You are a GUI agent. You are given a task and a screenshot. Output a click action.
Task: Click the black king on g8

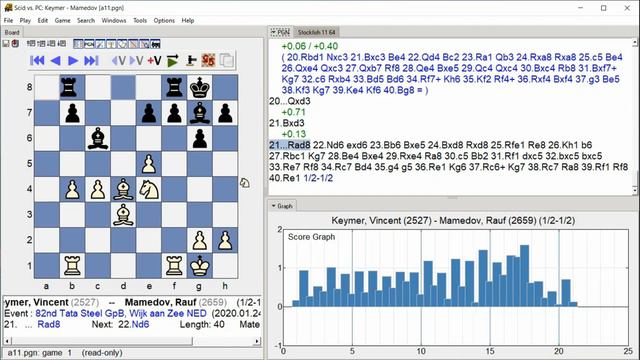[x=200, y=87]
